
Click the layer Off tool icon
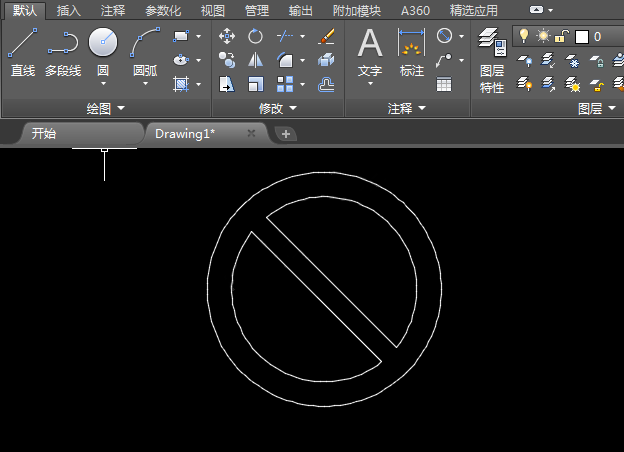click(525, 61)
